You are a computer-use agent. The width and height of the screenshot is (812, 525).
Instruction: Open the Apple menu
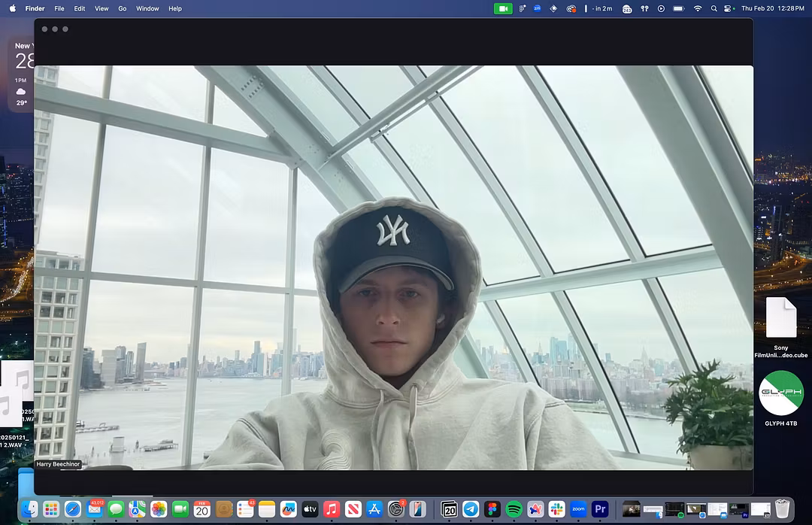tap(12, 8)
